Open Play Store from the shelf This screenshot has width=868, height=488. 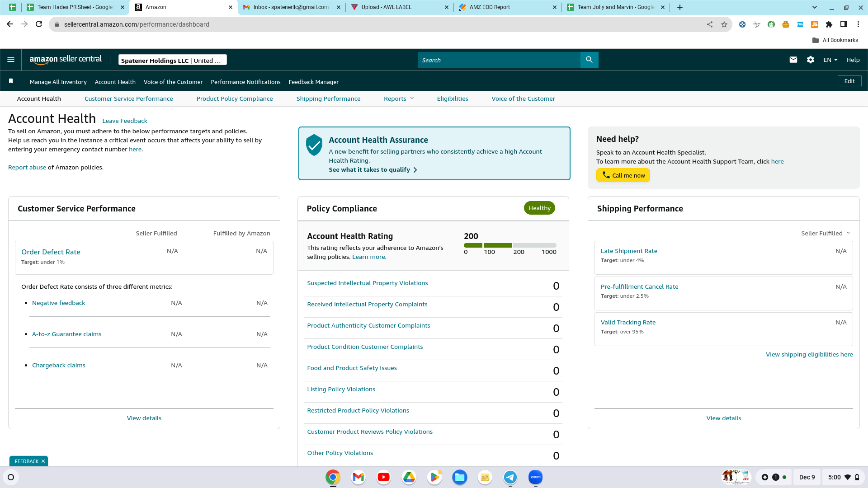[x=434, y=477]
